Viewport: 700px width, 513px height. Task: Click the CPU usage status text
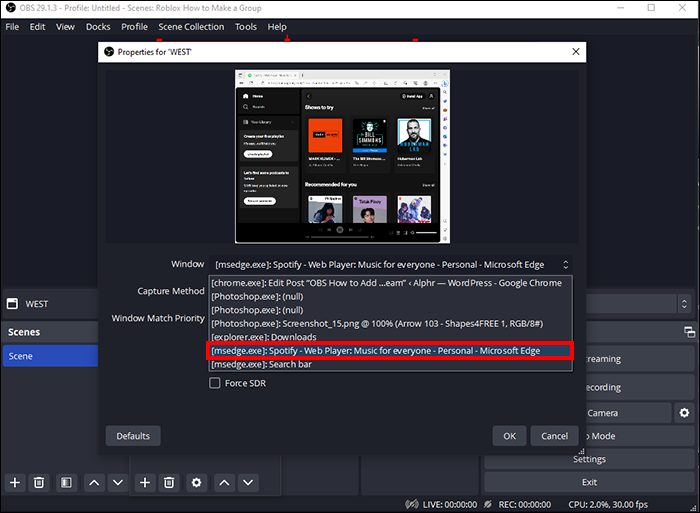(x=608, y=505)
